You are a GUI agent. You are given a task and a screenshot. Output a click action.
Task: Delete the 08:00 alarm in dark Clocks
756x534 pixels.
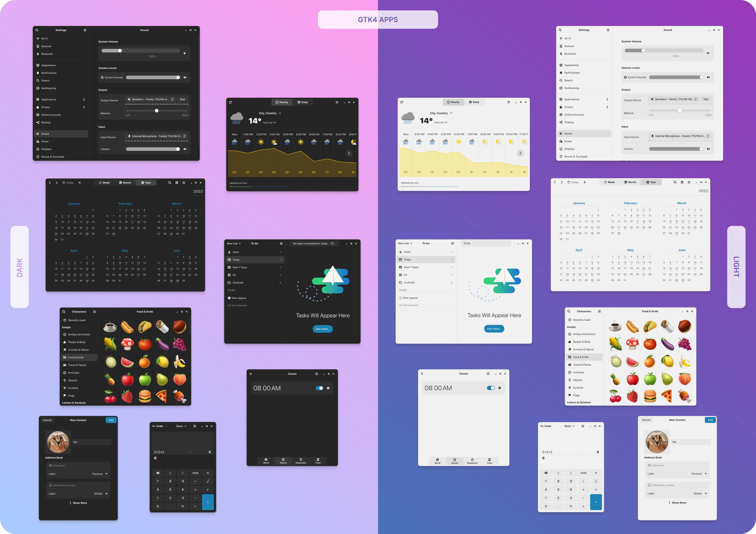tap(328, 388)
